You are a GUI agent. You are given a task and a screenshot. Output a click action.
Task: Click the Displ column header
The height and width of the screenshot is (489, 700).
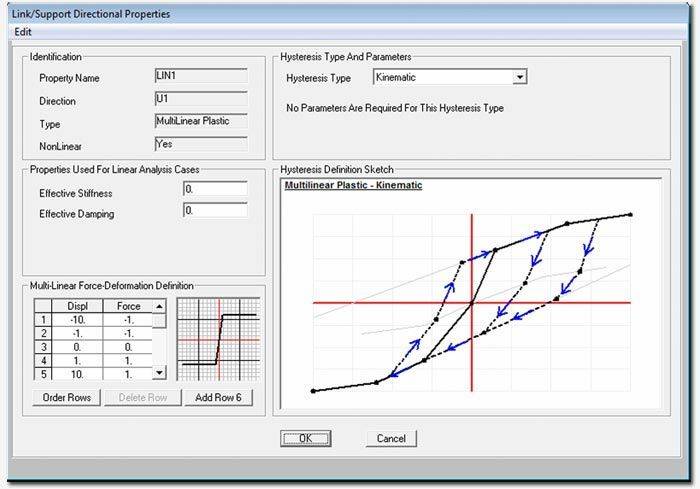77,306
